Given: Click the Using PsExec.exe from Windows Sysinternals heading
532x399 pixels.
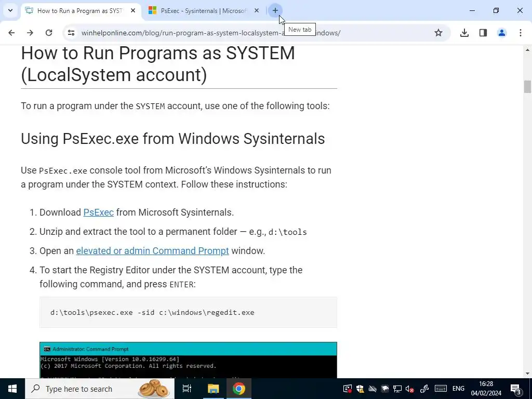Looking at the screenshot, I should point(172,139).
